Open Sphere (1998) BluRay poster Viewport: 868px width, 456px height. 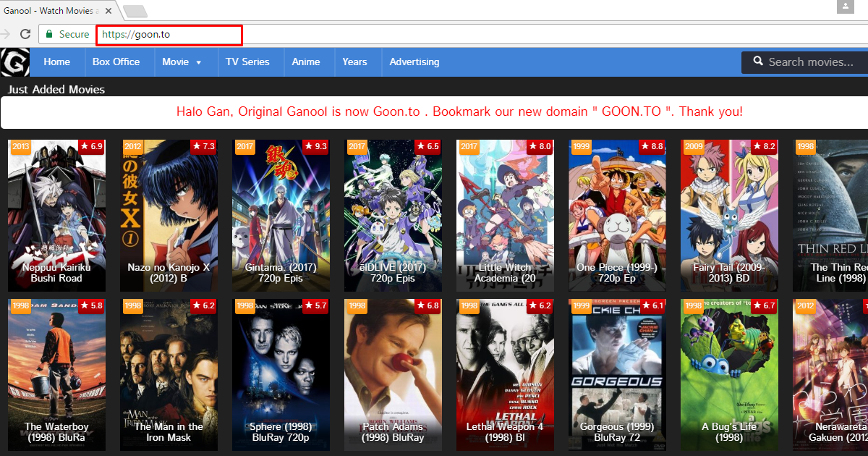(281, 375)
